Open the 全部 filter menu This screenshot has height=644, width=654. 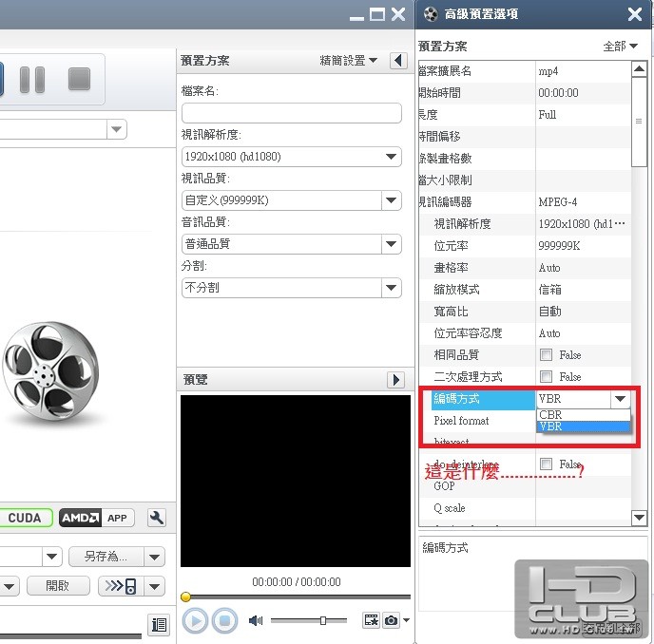click(621, 46)
